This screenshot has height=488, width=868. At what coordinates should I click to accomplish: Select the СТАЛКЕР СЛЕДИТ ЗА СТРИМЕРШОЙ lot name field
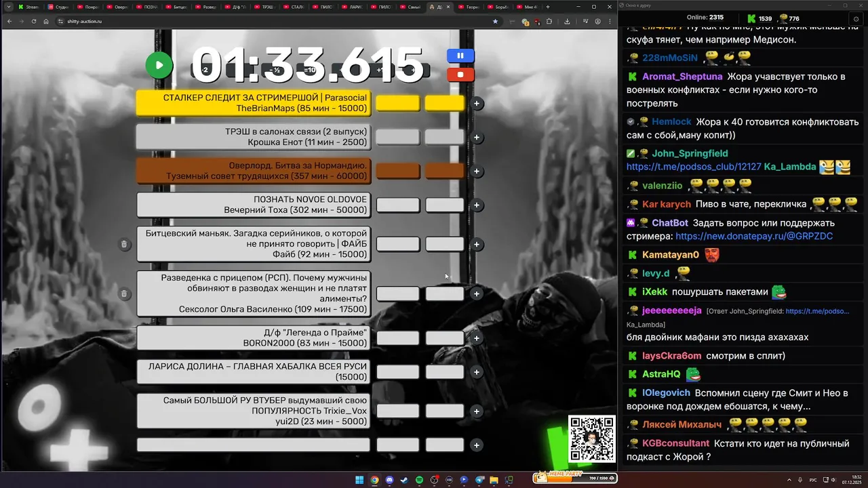point(254,103)
